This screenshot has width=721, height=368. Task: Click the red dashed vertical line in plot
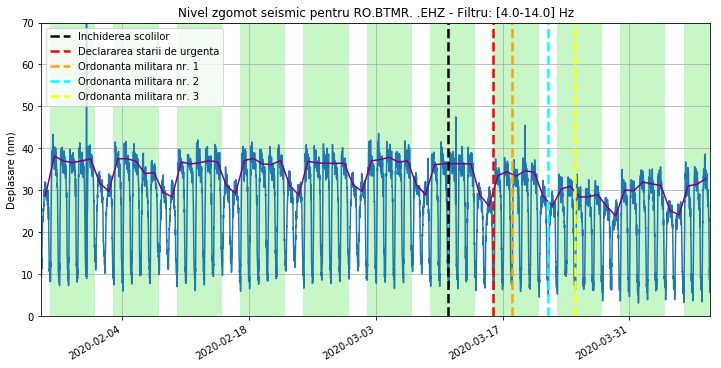point(493,170)
